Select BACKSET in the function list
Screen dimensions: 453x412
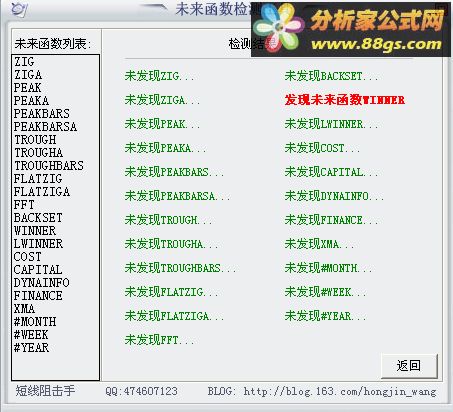point(38,218)
